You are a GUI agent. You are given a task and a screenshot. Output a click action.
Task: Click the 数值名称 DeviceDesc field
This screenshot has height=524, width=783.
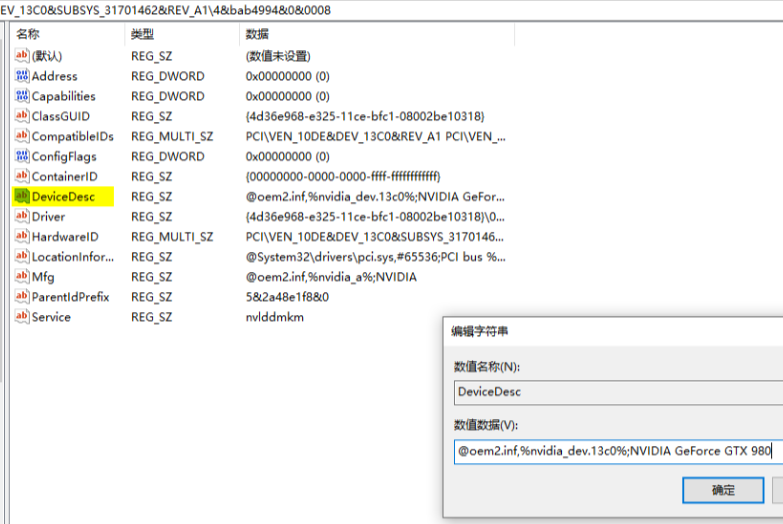click(618, 392)
